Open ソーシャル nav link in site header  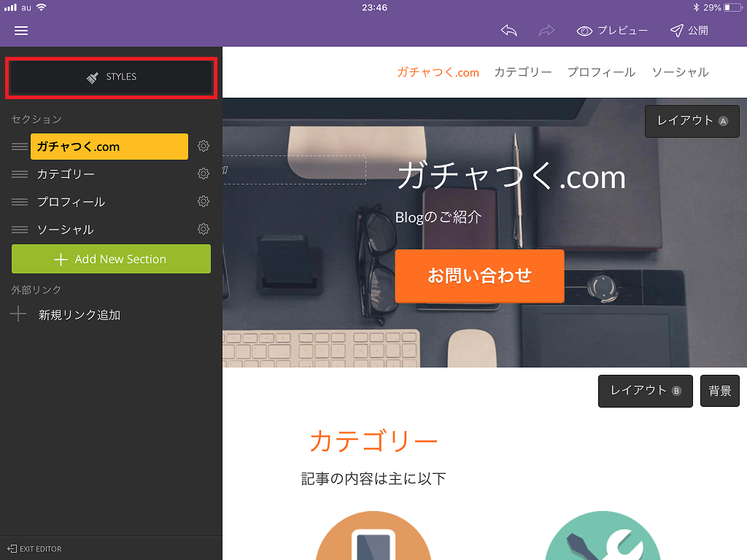[681, 72]
